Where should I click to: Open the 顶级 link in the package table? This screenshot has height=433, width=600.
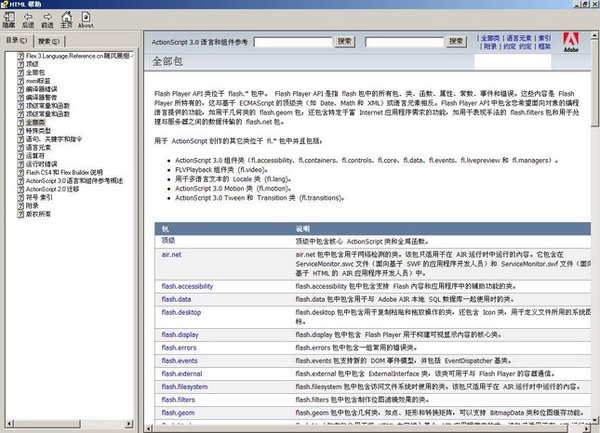point(168,241)
